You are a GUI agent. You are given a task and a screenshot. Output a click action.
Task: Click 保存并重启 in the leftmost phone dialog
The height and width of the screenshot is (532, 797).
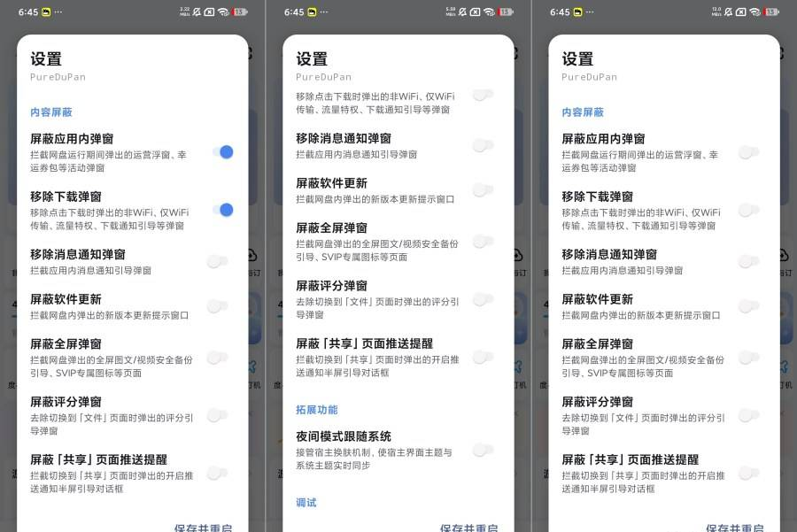(203, 528)
